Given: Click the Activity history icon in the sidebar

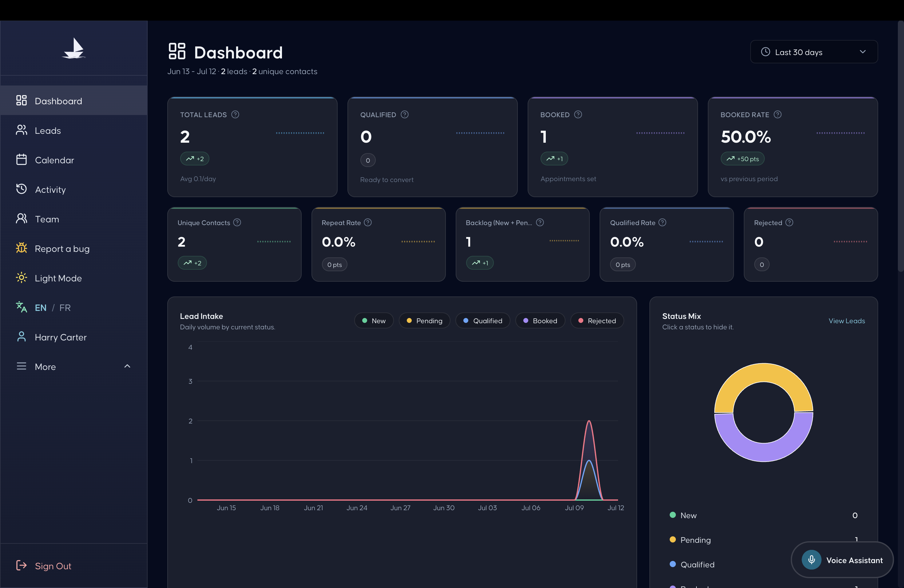Looking at the screenshot, I should (x=22, y=189).
